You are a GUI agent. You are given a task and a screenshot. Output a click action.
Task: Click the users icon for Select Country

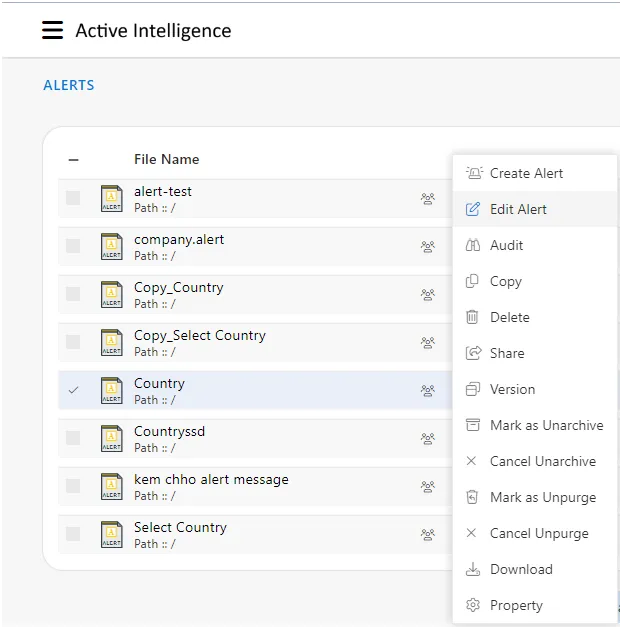[x=427, y=534]
